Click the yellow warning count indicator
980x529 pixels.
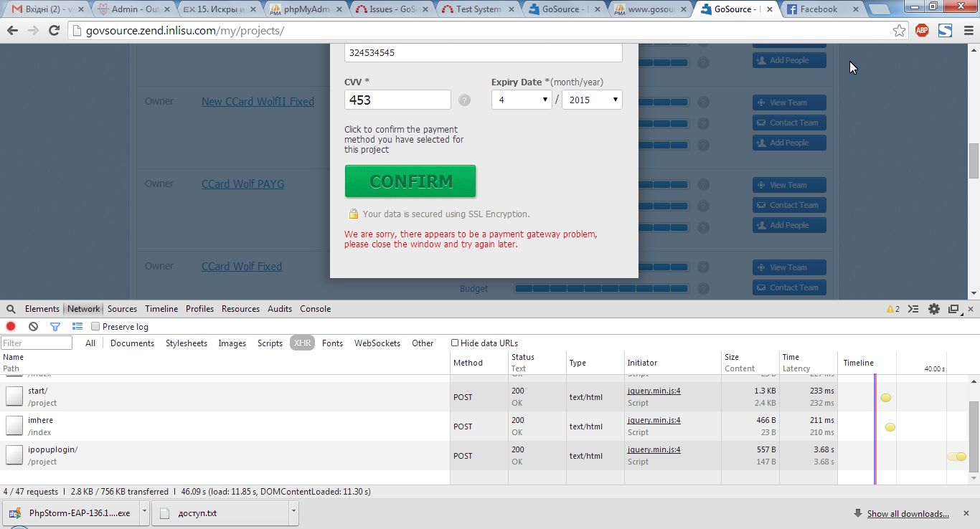click(x=893, y=309)
